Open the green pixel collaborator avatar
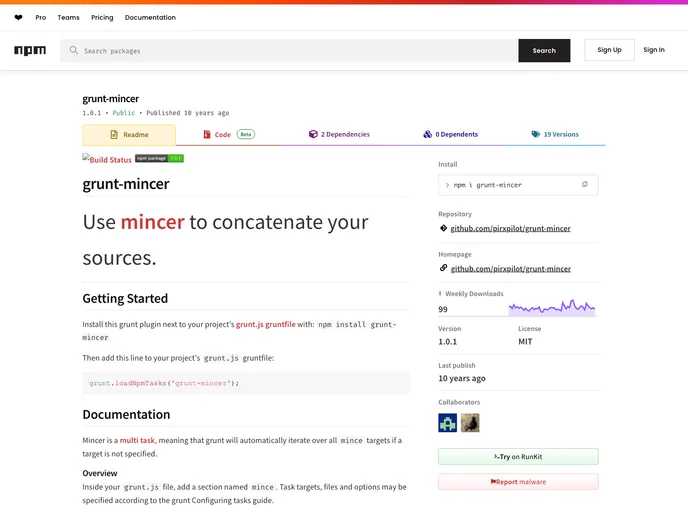688x512 pixels. click(x=447, y=423)
